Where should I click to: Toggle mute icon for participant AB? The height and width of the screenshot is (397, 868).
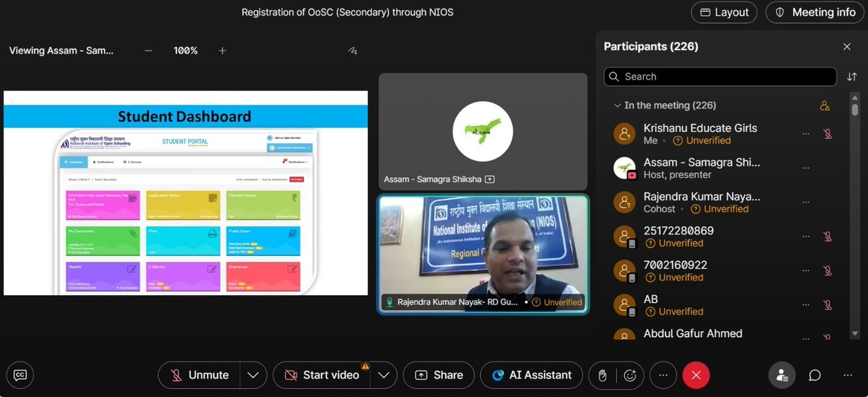828,304
